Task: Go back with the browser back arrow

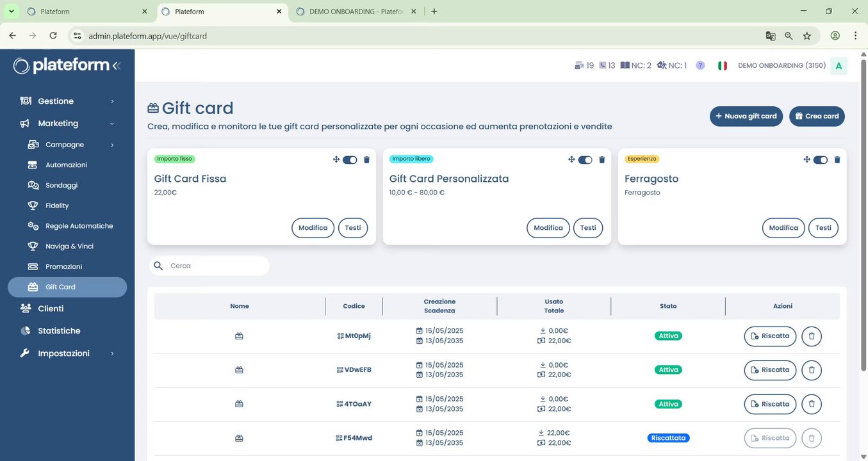Action: tap(13, 36)
